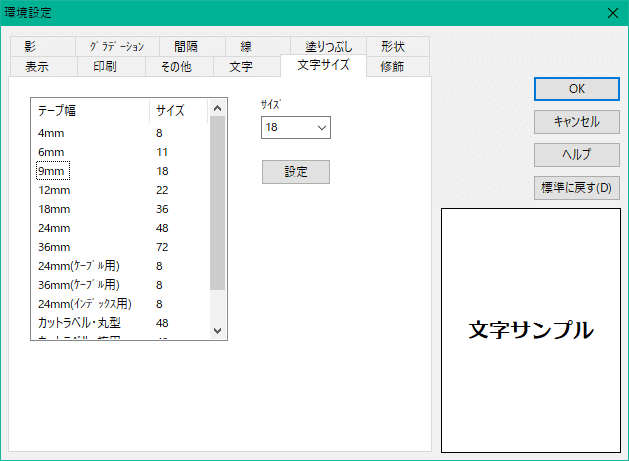Close the 環境設定 dialog window

[612, 12]
